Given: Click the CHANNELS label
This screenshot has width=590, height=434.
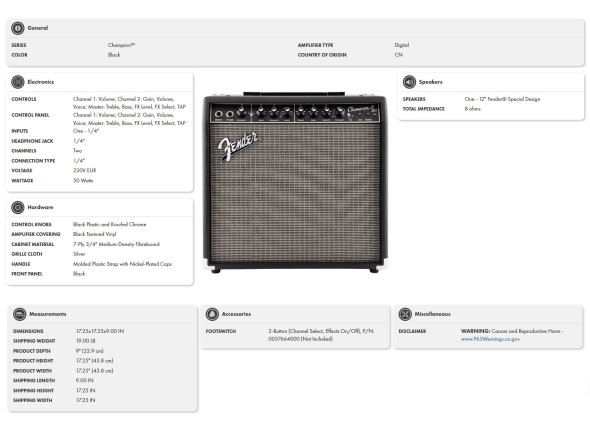Looking at the screenshot, I should click(x=24, y=151).
